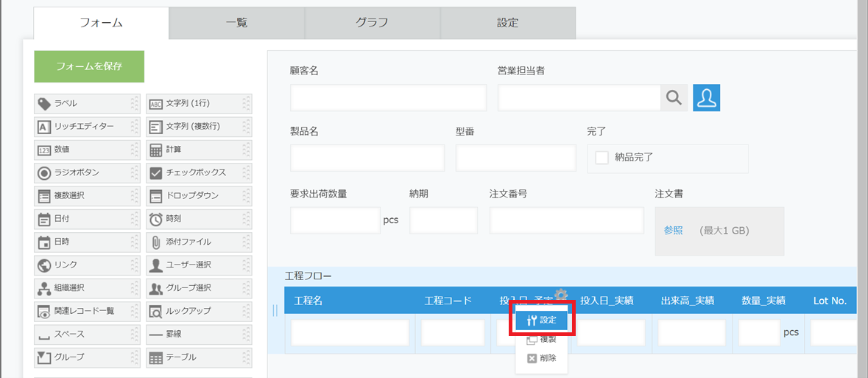Click the フォームを保存 button

point(89,66)
